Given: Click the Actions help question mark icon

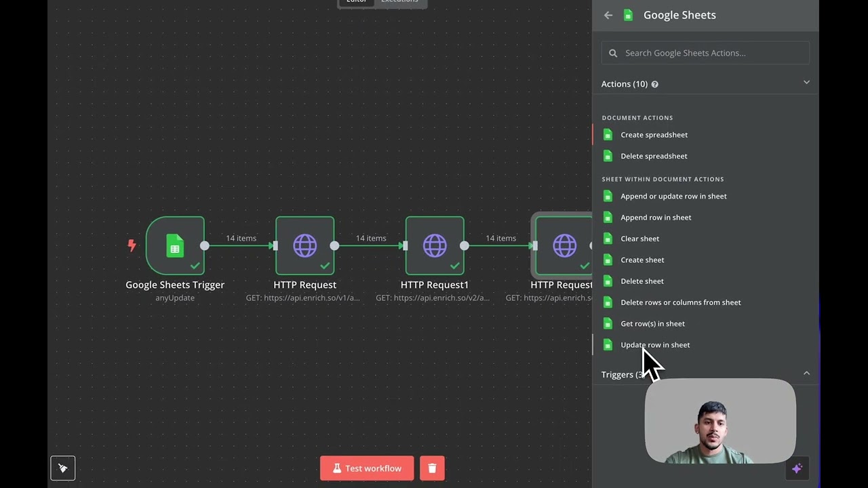Looking at the screenshot, I should [654, 84].
